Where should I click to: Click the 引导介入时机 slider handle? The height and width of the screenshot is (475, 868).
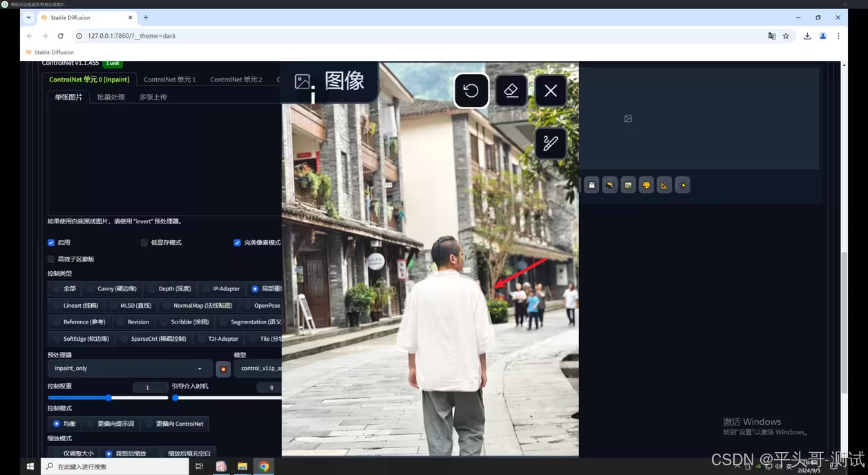pos(176,398)
